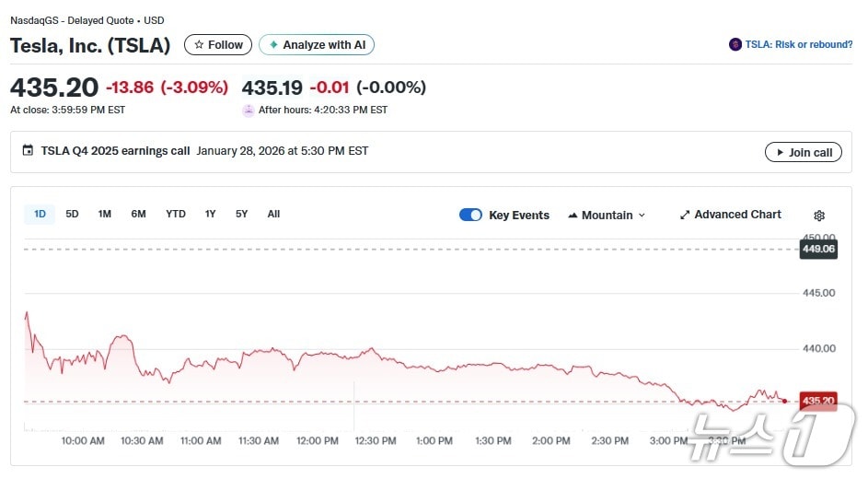The height and width of the screenshot is (479, 868).
Task: Toggle the Key Events switch
Action: point(470,215)
